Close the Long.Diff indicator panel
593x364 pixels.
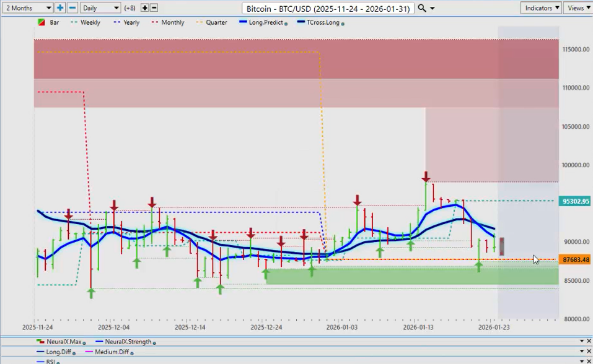click(x=589, y=352)
